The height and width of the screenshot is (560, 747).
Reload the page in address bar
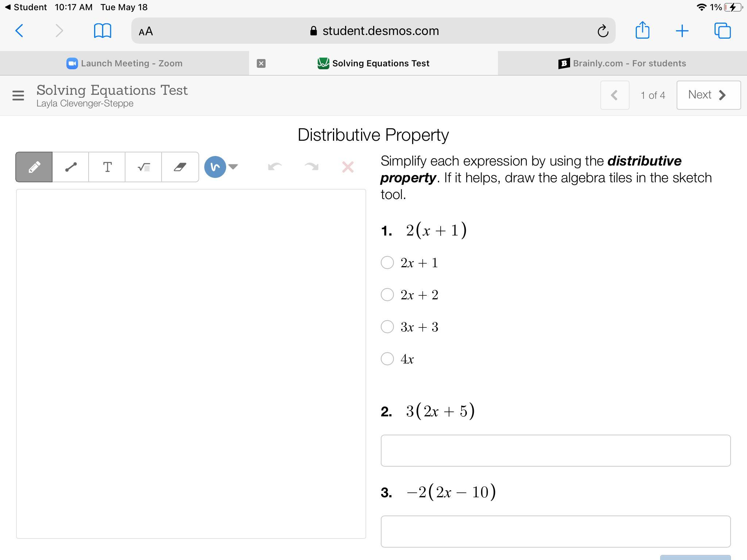click(603, 31)
